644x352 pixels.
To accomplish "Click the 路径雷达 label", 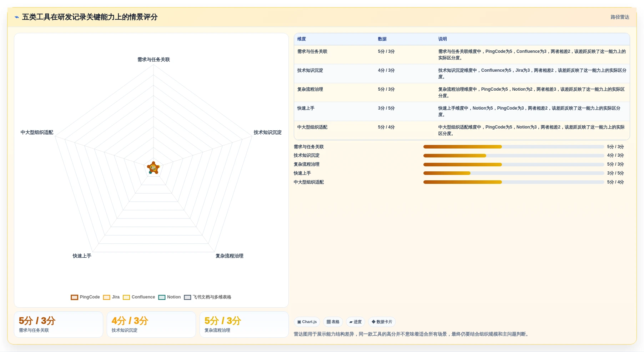I will [620, 17].
